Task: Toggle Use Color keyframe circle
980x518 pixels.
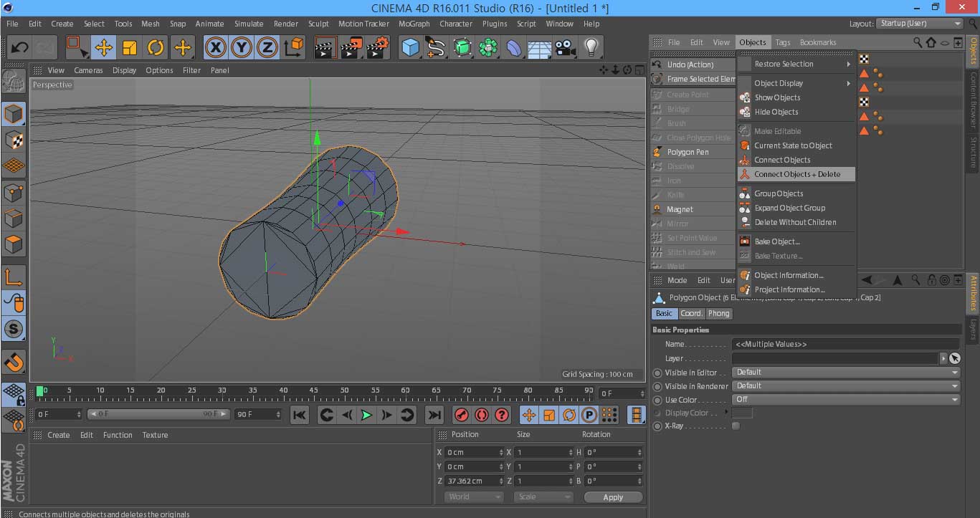Action: click(x=657, y=400)
